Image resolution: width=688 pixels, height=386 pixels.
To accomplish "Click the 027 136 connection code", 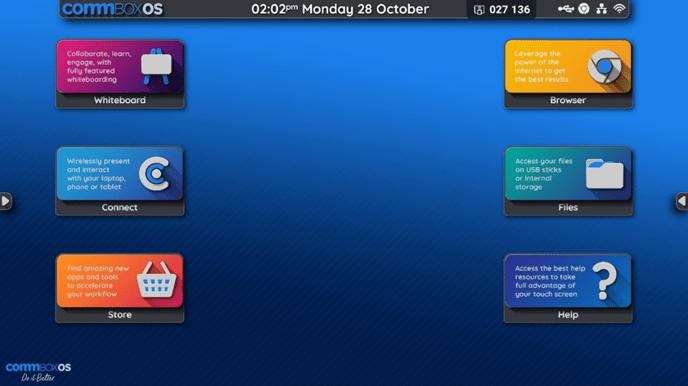I will 509,10.
